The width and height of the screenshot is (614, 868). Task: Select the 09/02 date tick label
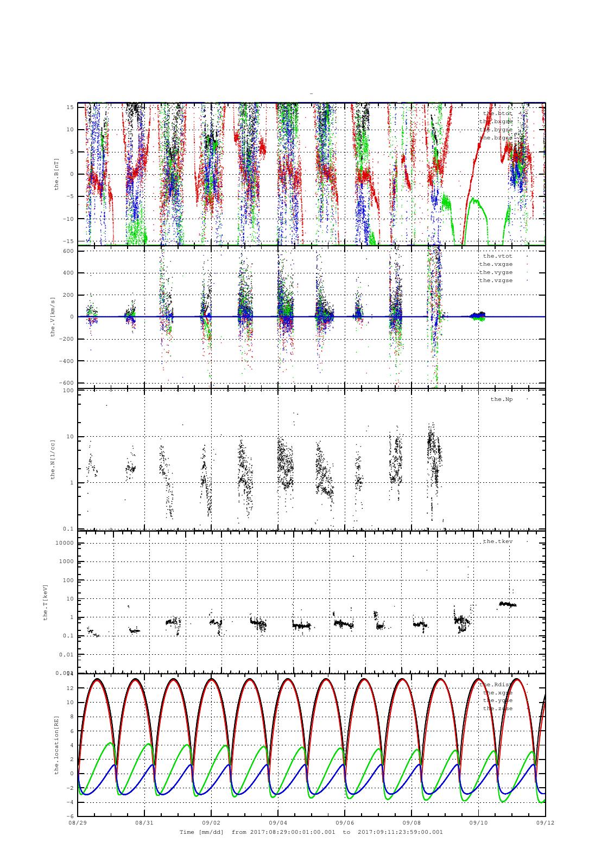(211, 822)
